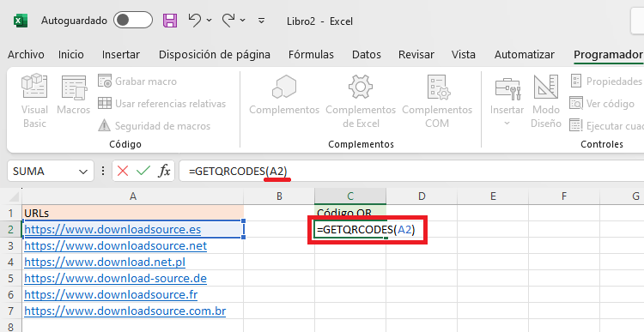Select column C header
Viewport: 644px width, 332px height.
point(350,196)
